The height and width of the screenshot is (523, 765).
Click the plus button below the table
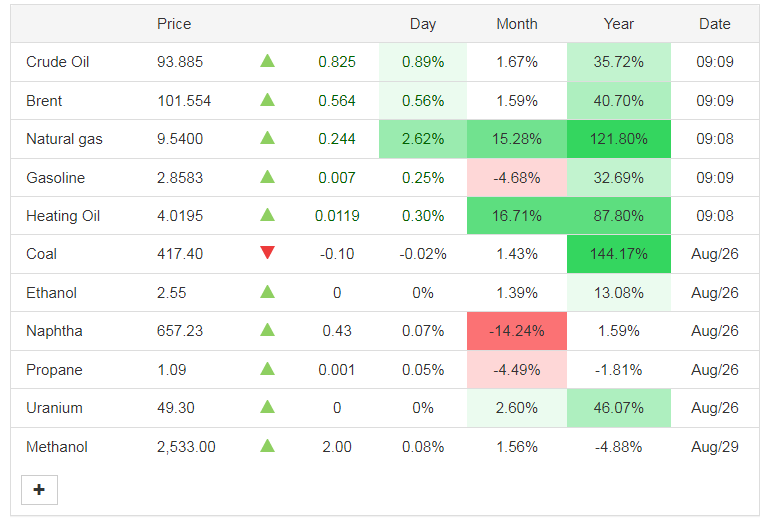click(x=40, y=489)
